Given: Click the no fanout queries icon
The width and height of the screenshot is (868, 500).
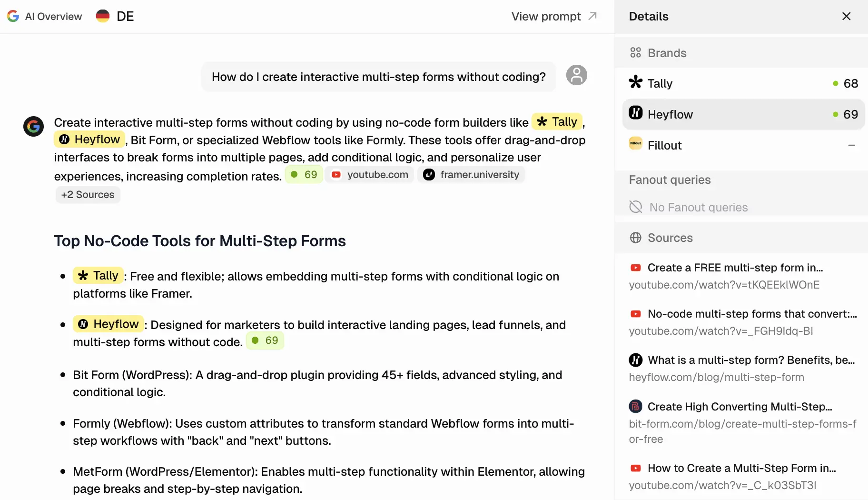Looking at the screenshot, I should 636,207.
